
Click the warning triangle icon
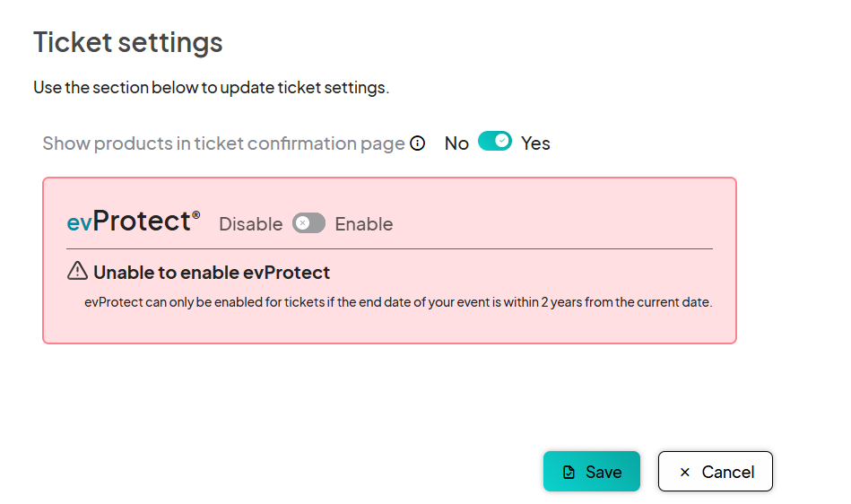pos(78,271)
